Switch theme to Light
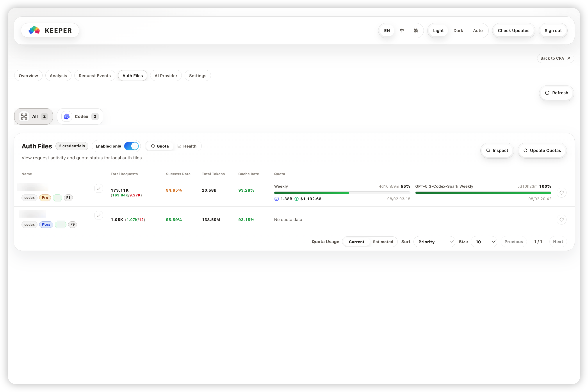588x392 pixels. 438,30
